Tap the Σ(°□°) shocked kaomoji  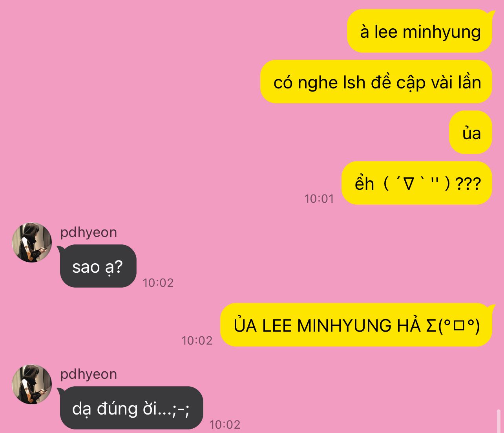(x=453, y=325)
